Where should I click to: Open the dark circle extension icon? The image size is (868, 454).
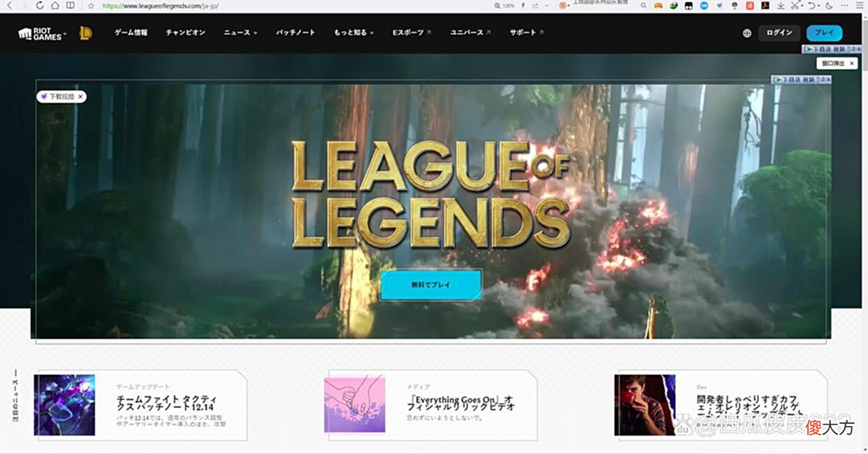735,6
